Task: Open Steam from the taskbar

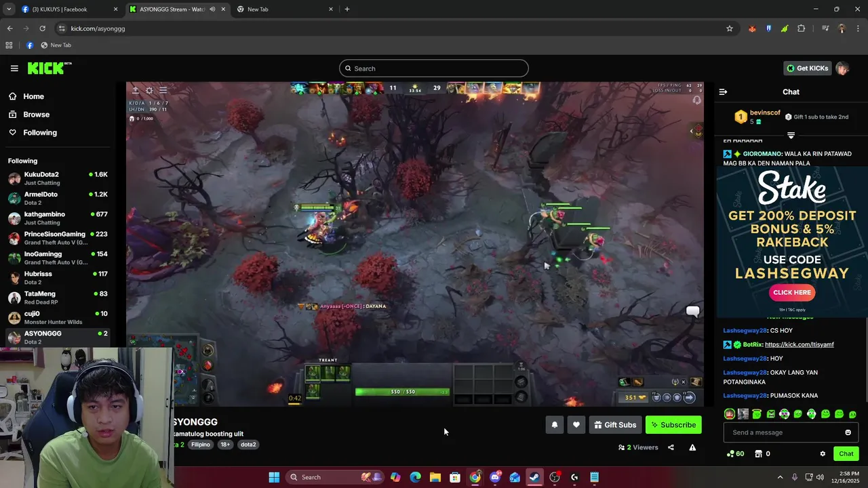Action: coord(534,477)
